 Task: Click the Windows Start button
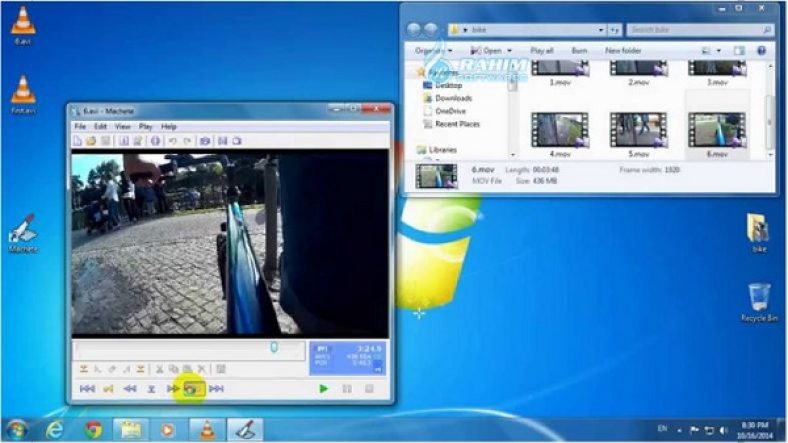pos(16,430)
